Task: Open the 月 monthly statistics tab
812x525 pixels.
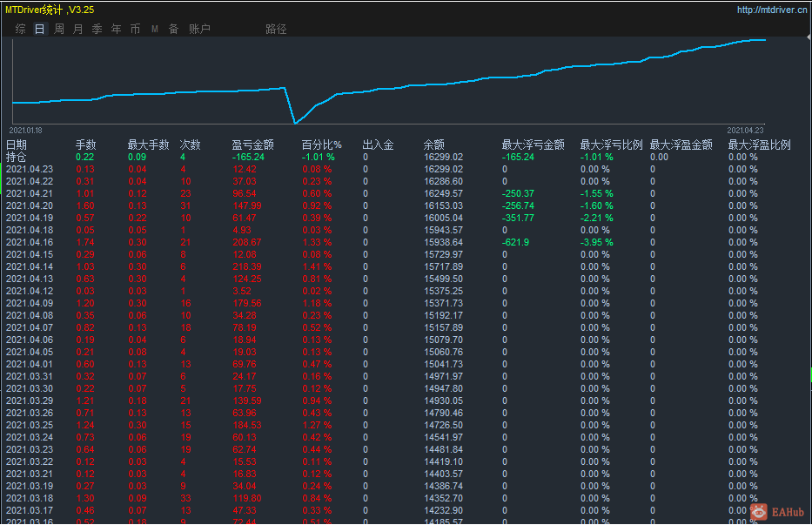Action: [x=78, y=29]
